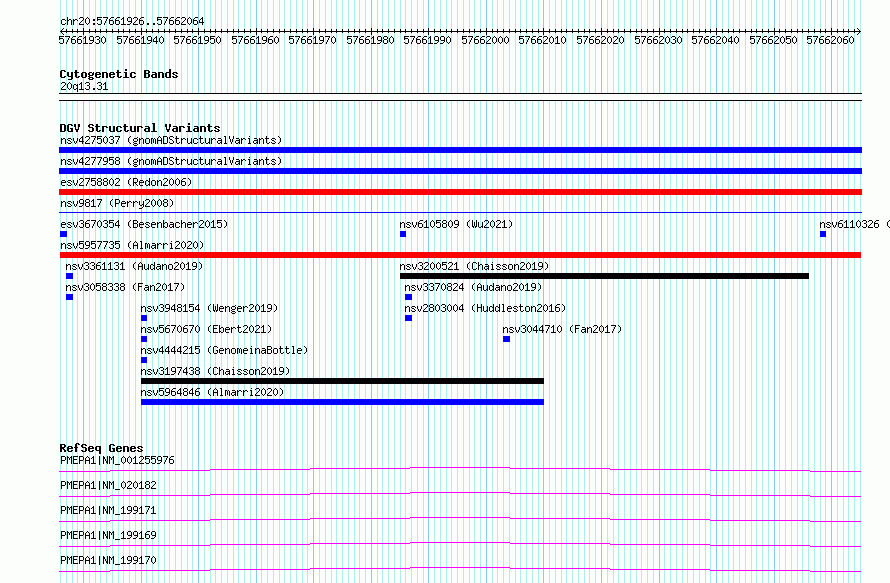Click ruler position 57662040
The width and height of the screenshot is (890, 583).
716,40
